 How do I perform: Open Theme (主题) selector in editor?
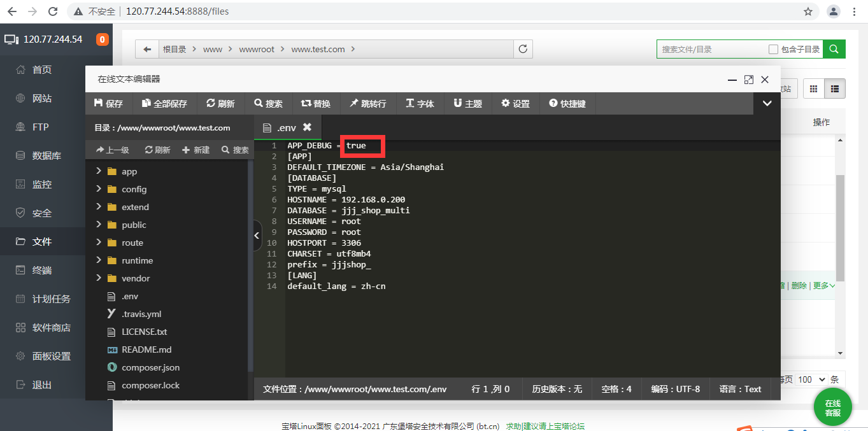[467, 103]
